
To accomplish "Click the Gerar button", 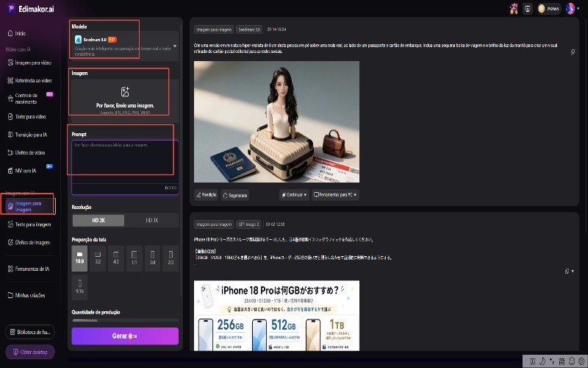I will pyautogui.click(x=125, y=336).
